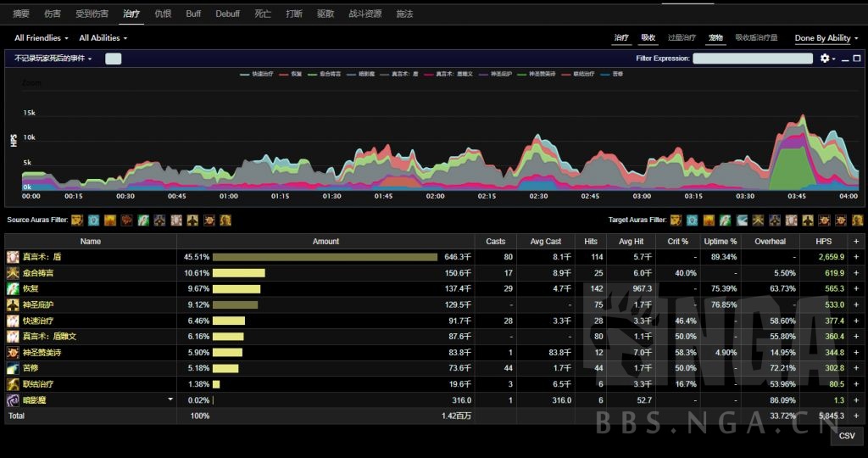Click the 快速治疗 spell icon
This screenshot has width=868, height=458.
click(13, 321)
